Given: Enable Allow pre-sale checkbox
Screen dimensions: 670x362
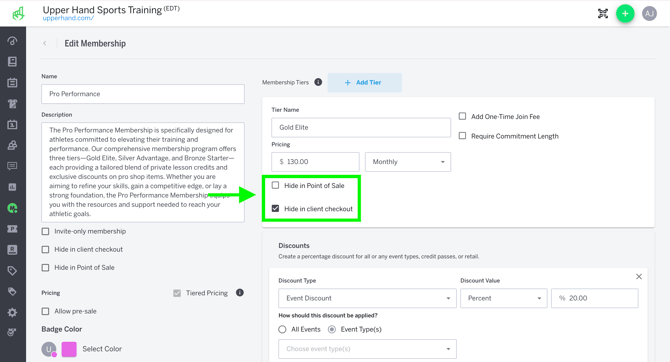Looking at the screenshot, I should click(x=45, y=311).
